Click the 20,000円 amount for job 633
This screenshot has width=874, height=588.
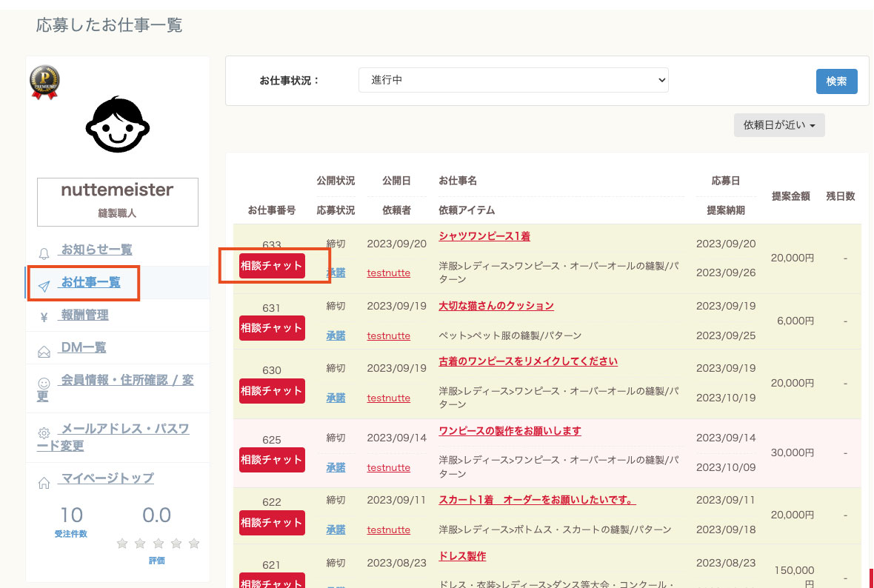tap(792, 258)
